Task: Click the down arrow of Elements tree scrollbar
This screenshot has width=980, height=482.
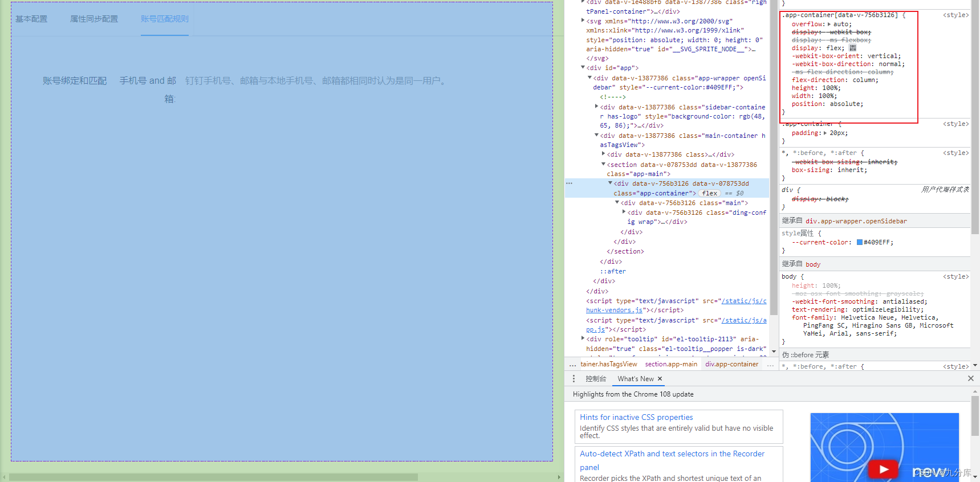Action: tap(774, 352)
